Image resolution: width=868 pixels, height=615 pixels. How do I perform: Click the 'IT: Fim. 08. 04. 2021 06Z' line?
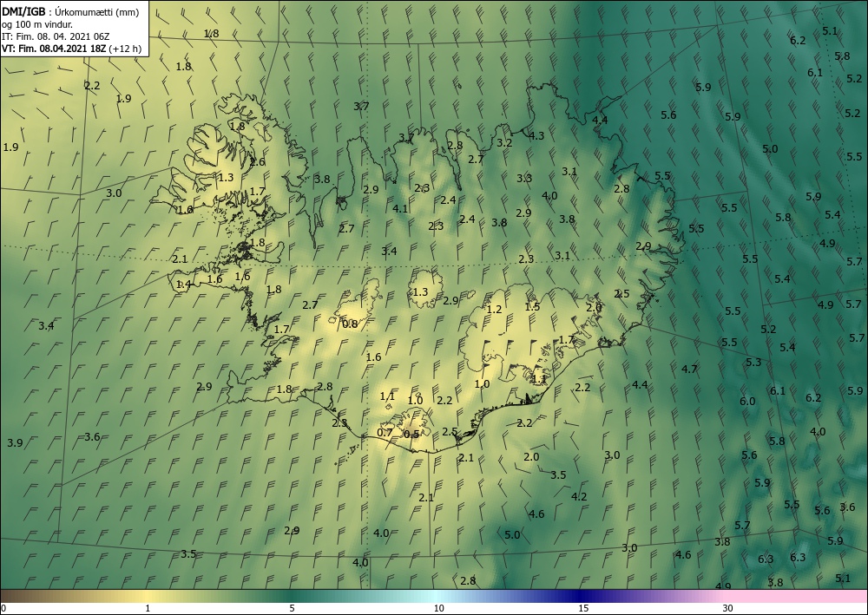click(x=56, y=36)
